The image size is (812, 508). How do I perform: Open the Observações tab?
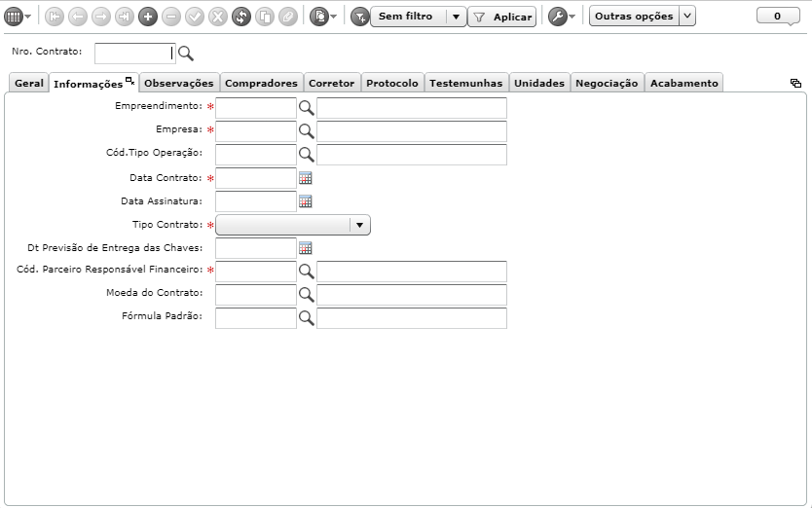[179, 83]
